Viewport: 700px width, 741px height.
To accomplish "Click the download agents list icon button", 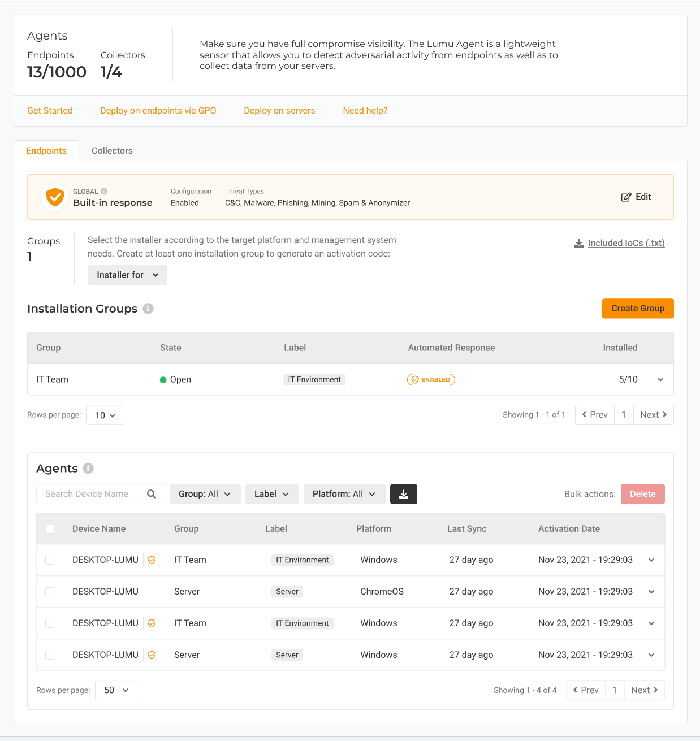I will click(404, 494).
